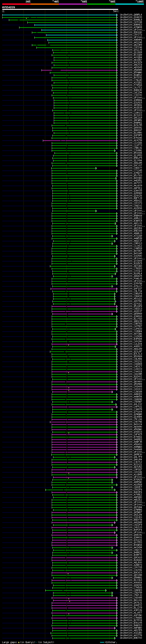Click the purple alignment bar for A5AHH5
Viewport: 146px width, 644px height.
(79, 70)
